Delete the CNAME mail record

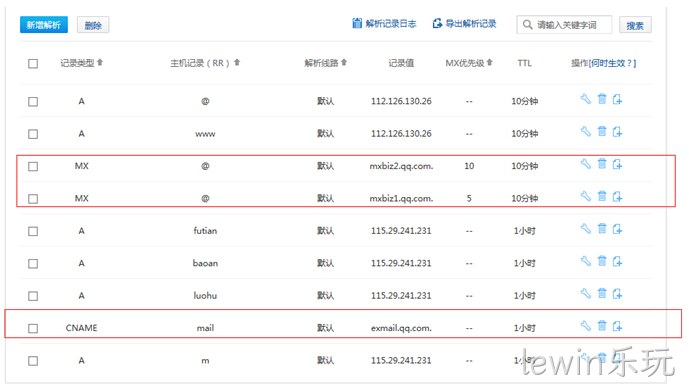tap(602, 326)
